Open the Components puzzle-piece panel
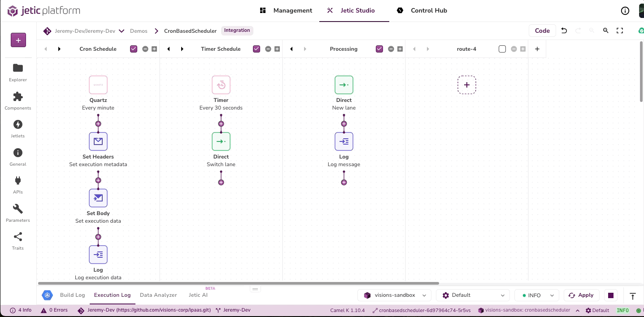The image size is (644, 317). tap(18, 101)
